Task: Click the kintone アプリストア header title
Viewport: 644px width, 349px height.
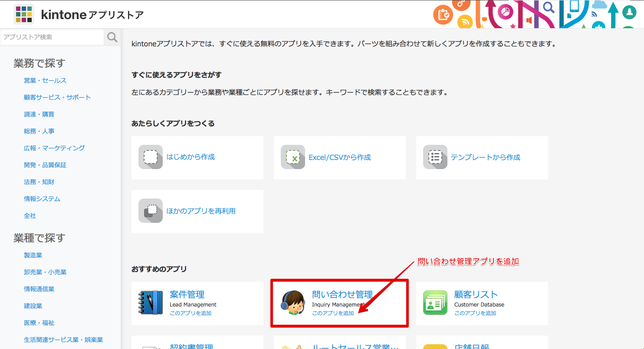Action: pyautogui.click(x=92, y=15)
